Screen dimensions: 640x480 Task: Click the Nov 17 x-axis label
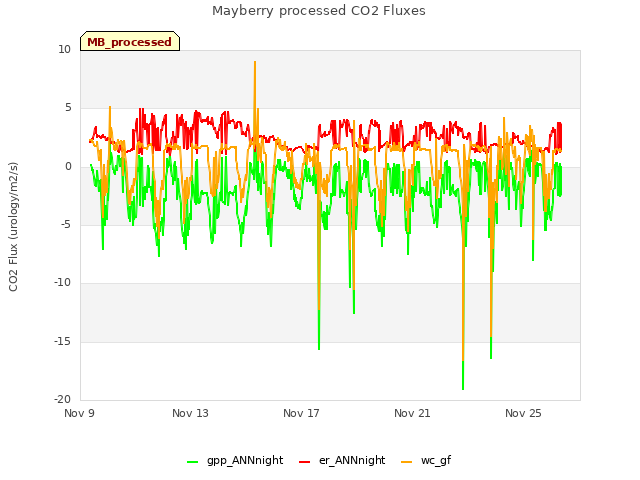[x=301, y=413]
